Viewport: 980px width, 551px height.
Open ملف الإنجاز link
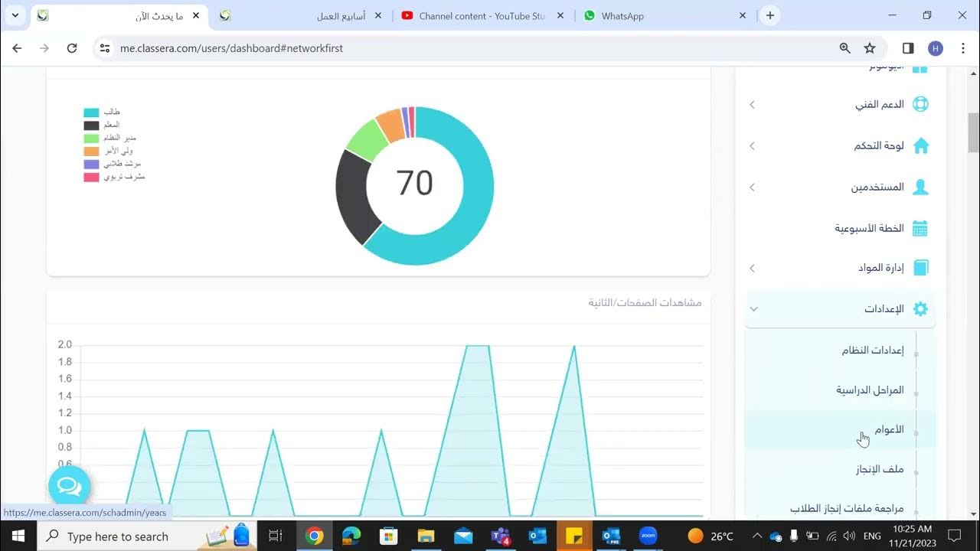coord(880,469)
